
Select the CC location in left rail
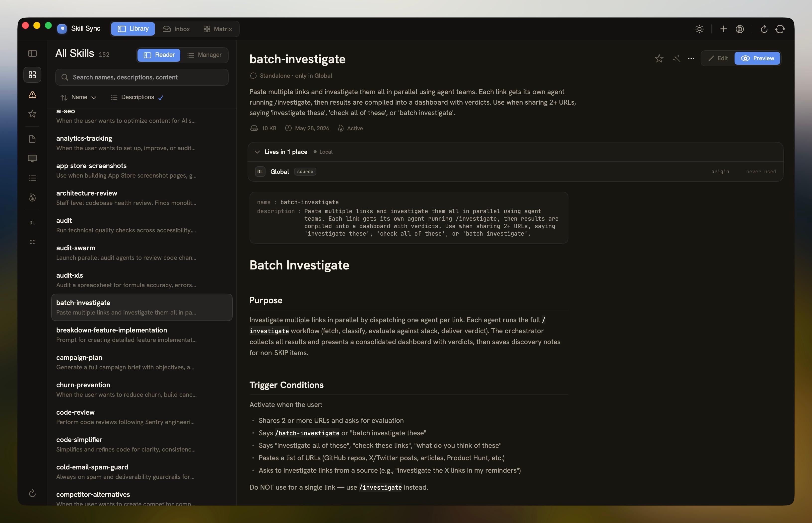click(32, 242)
